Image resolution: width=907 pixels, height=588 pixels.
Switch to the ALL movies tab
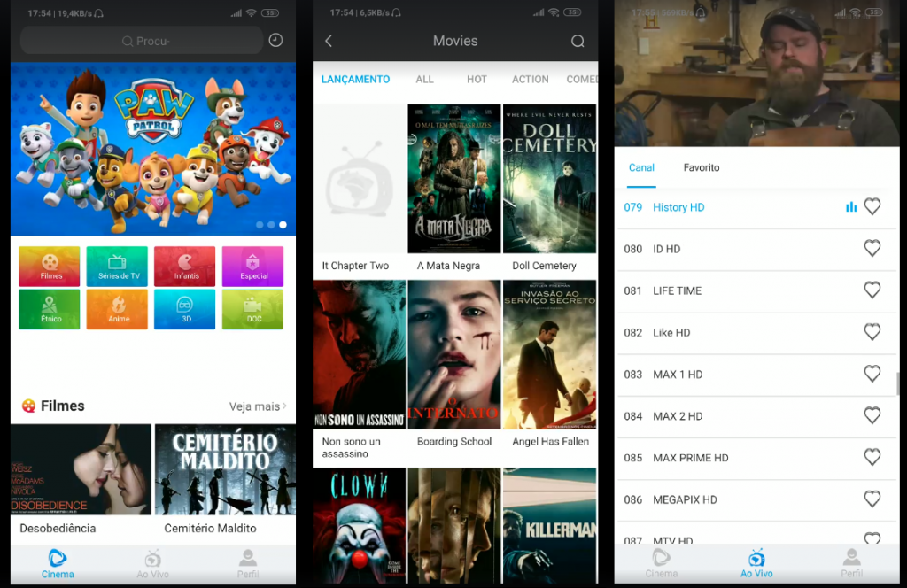pyautogui.click(x=424, y=79)
